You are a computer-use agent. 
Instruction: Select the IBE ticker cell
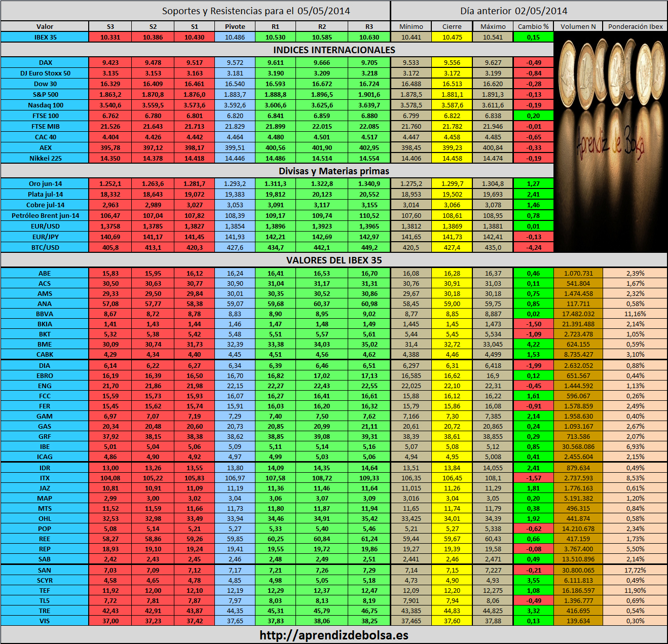point(45,446)
